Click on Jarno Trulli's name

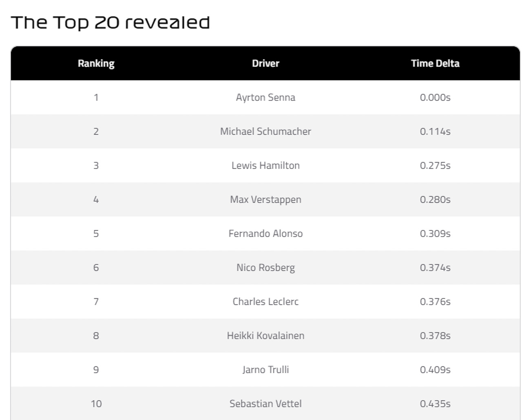(x=265, y=369)
